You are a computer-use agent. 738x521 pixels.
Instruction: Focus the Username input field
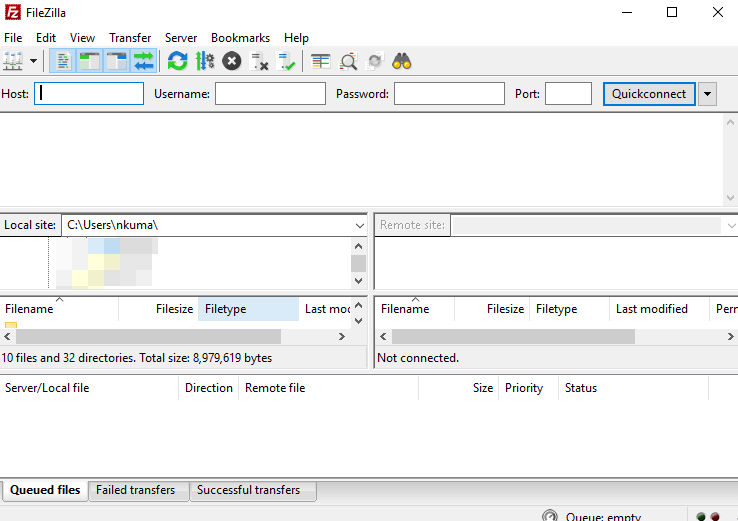click(x=270, y=93)
